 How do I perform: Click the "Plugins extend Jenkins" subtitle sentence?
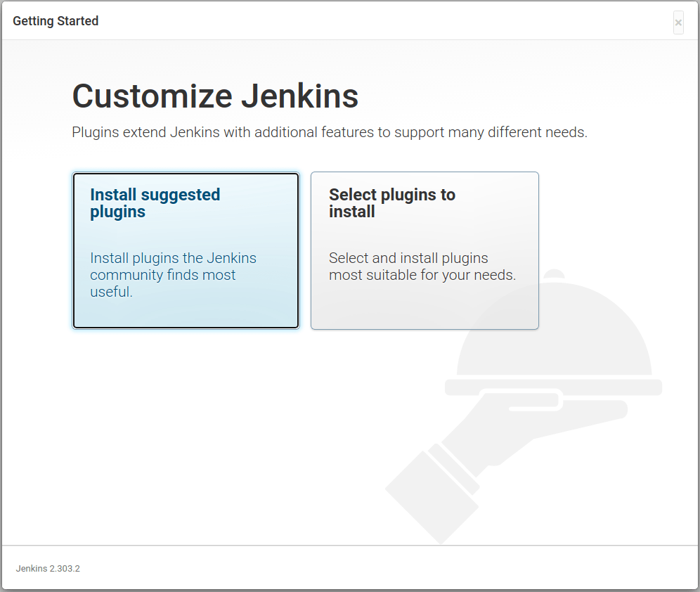pos(330,132)
